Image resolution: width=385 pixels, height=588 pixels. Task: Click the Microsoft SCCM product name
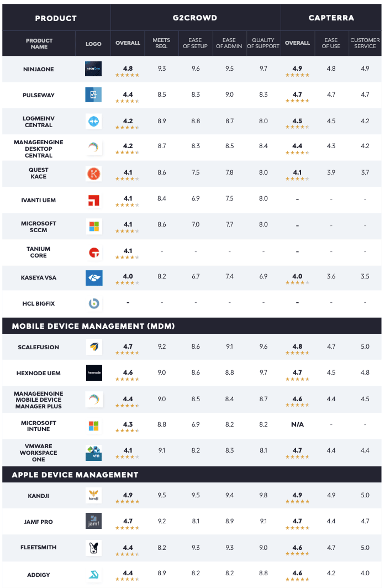39,227
